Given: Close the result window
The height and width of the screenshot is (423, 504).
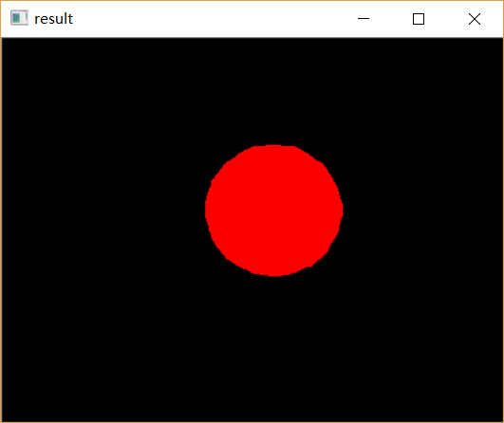Looking at the screenshot, I should point(475,19).
